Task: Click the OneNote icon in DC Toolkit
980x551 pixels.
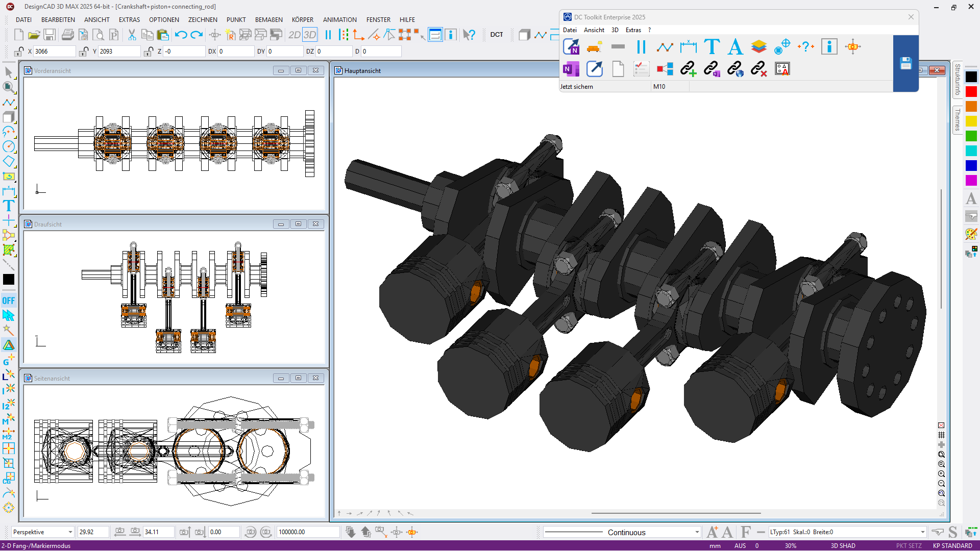Action: point(571,69)
